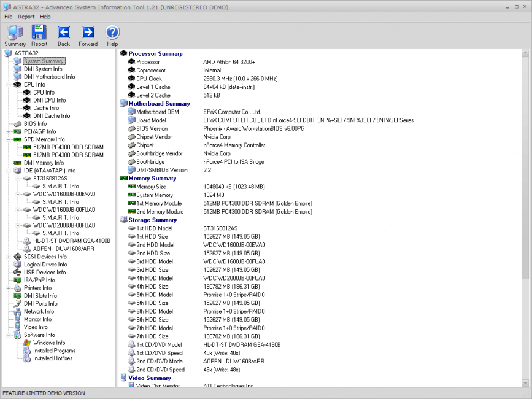Click the Installed Programs icon
Screen dimensions: 532x399
click(x=27, y=351)
